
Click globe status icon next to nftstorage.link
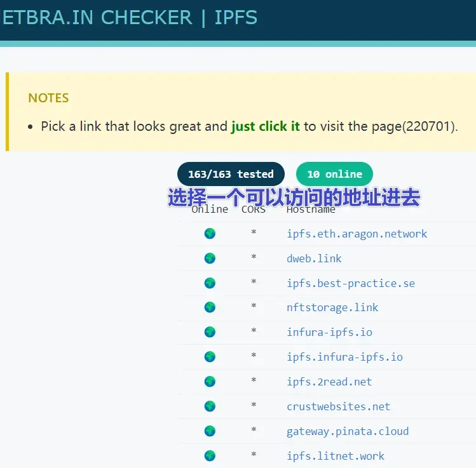[x=210, y=307]
